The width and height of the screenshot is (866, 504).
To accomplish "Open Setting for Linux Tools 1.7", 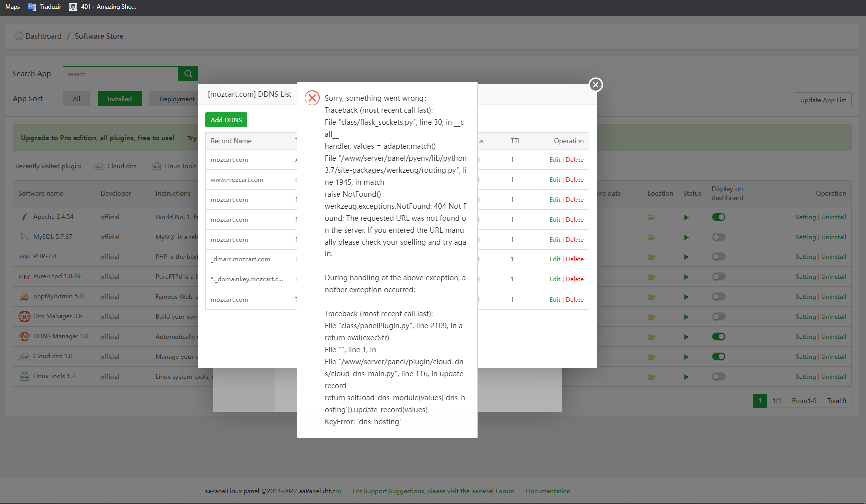I will (806, 377).
